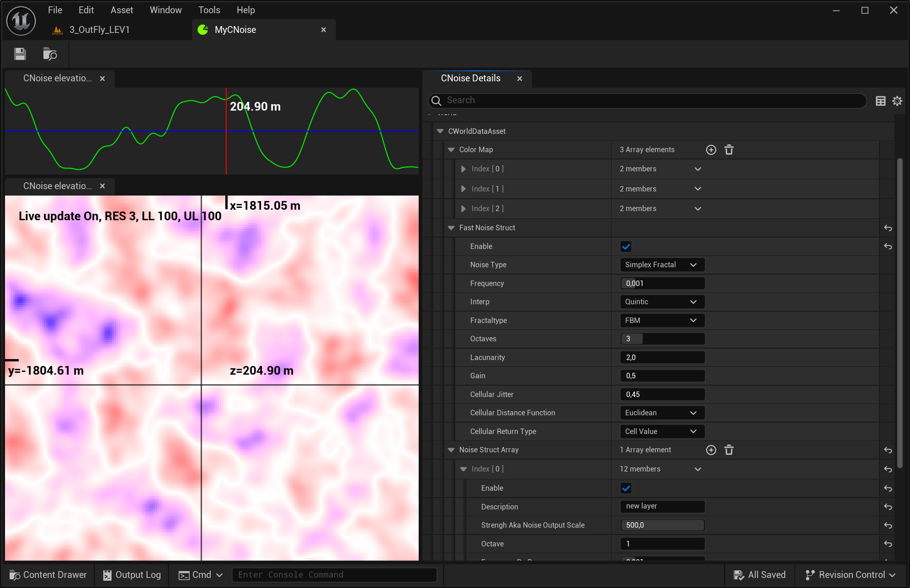The width and height of the screenshot is (910, 588).
Task: Click the Lacunarity value field
Action: pyautogui.click(x=662, y=358)
